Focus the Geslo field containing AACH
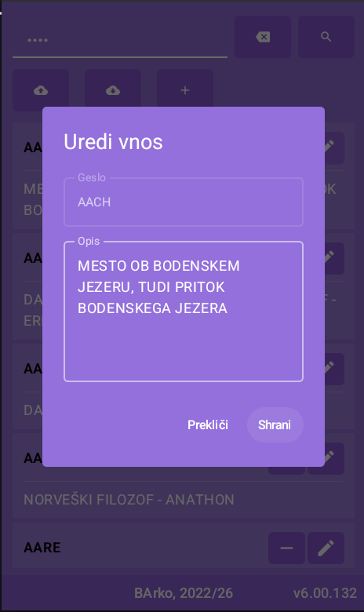Viewport: 364px width, 612px height. pos(184,202)
